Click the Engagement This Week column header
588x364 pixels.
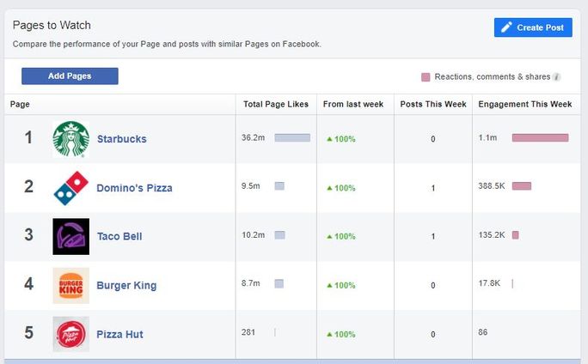[524, 105]
